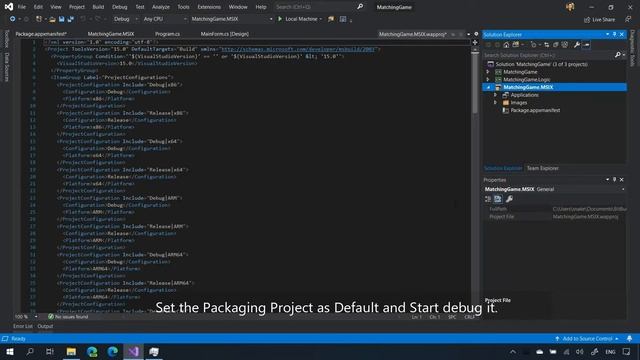Viewport: 640px width, 360px height.
Task: Open the Error List tab
Action: click(22, 326)
